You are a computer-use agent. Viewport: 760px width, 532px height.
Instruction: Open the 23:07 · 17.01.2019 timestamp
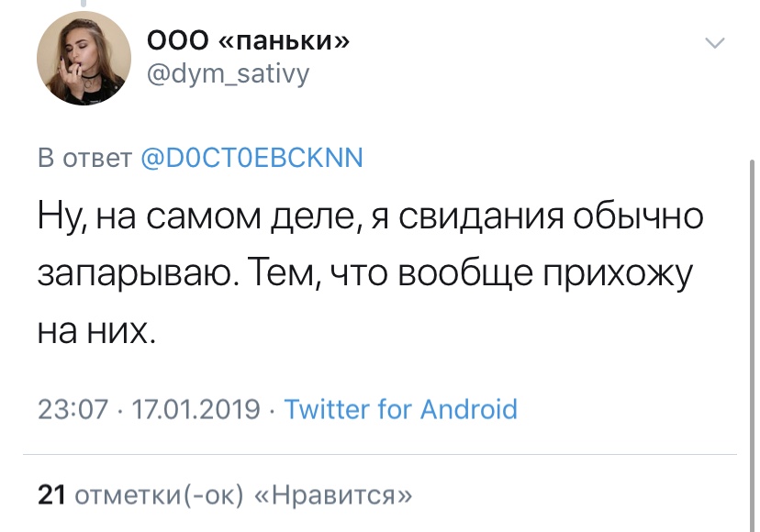[x=149, y=409]
